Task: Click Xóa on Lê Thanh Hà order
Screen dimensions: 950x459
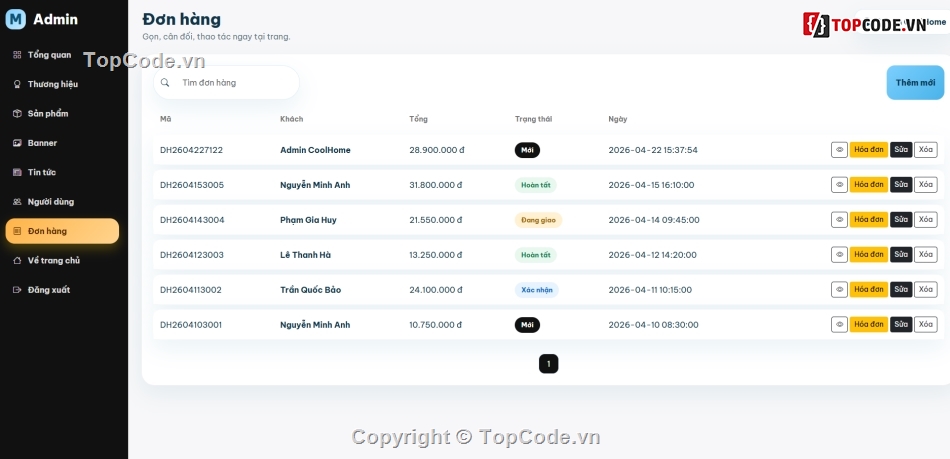Action: point(926,255)
